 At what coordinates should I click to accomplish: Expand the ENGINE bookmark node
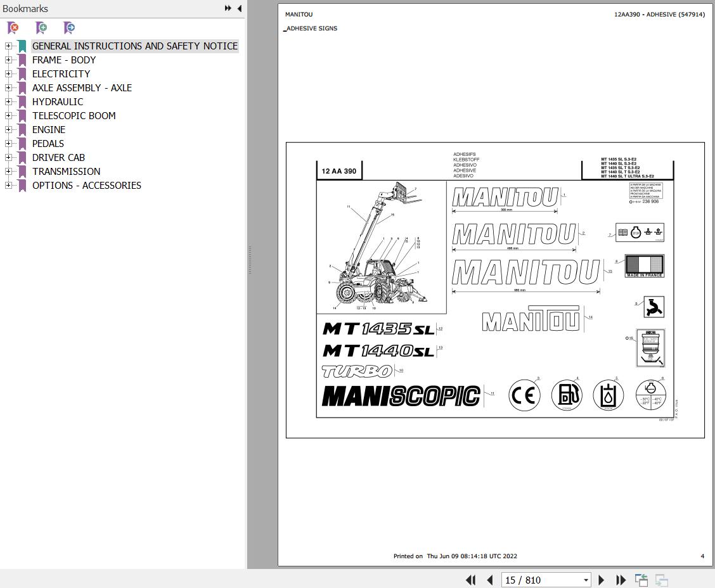pyautogui.click(x=8, y=129)
